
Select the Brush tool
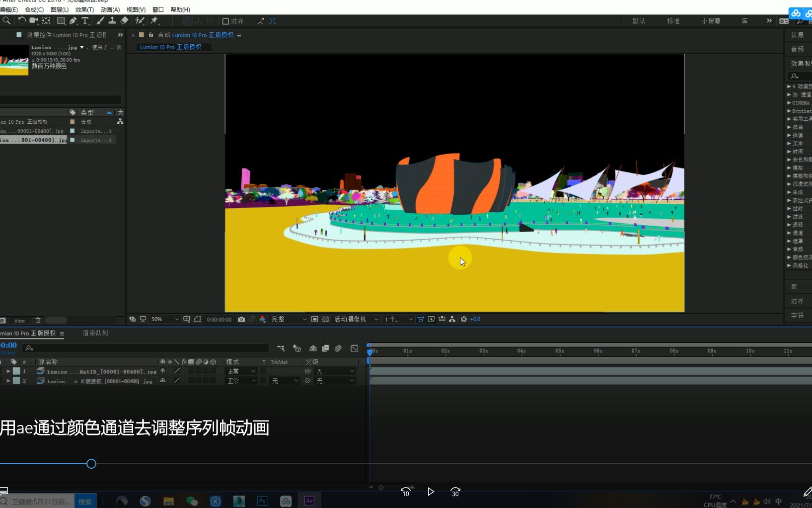(x=100, y=21)
